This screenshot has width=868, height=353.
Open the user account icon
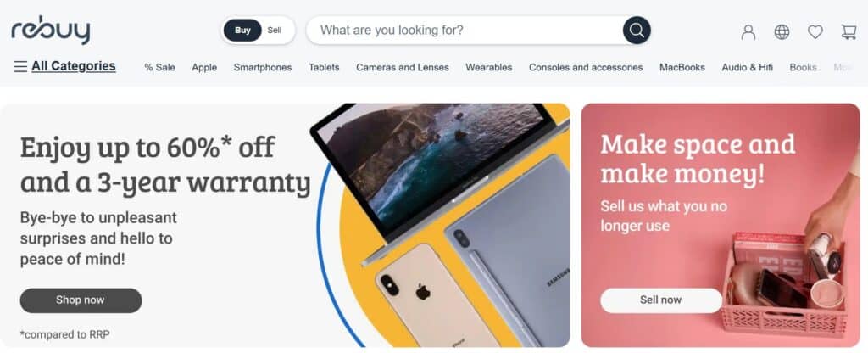748,32
